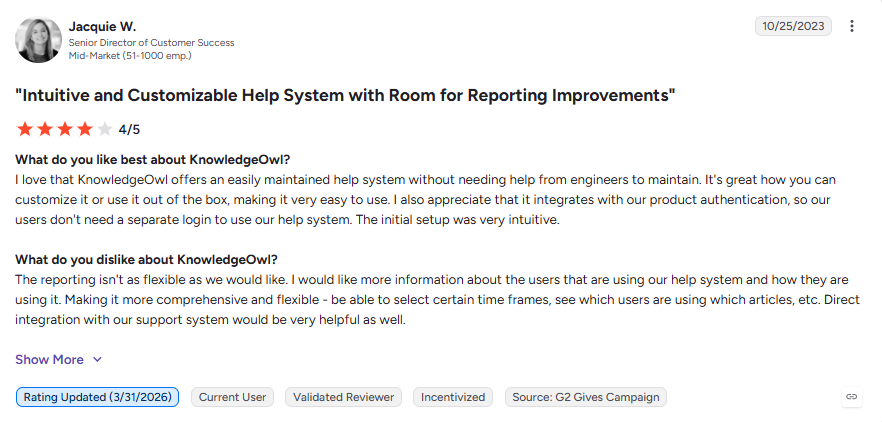Click the Rating Updated (3/31/2026) badge
Screen dimensions: 882x422
click(x=97, y=397)
